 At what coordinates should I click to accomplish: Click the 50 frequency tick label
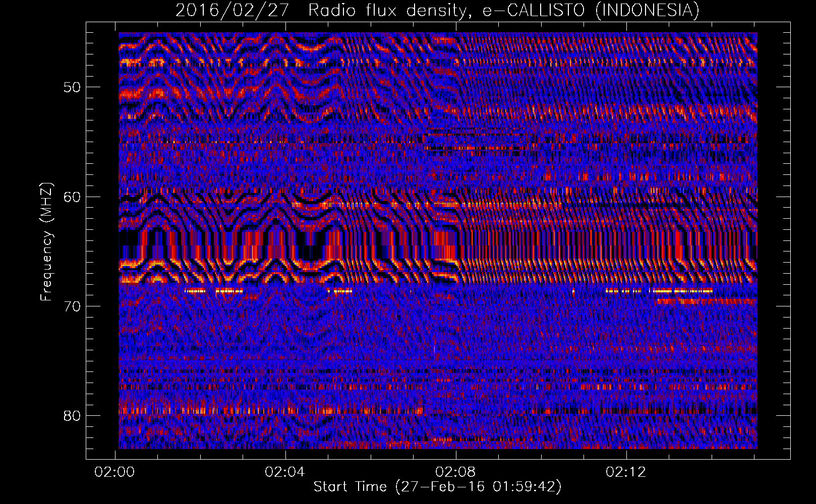72,87
